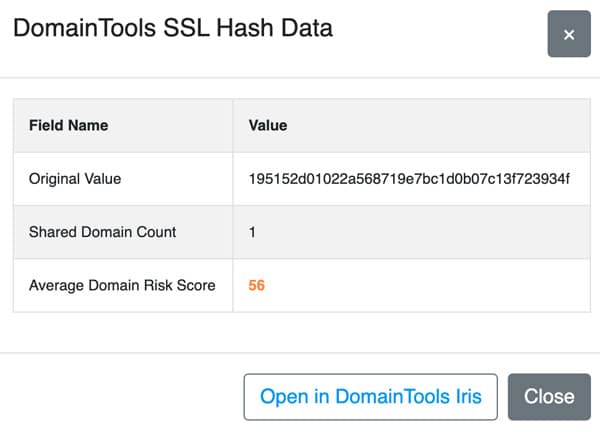Select the shared domain count value 1

point(252,232)
